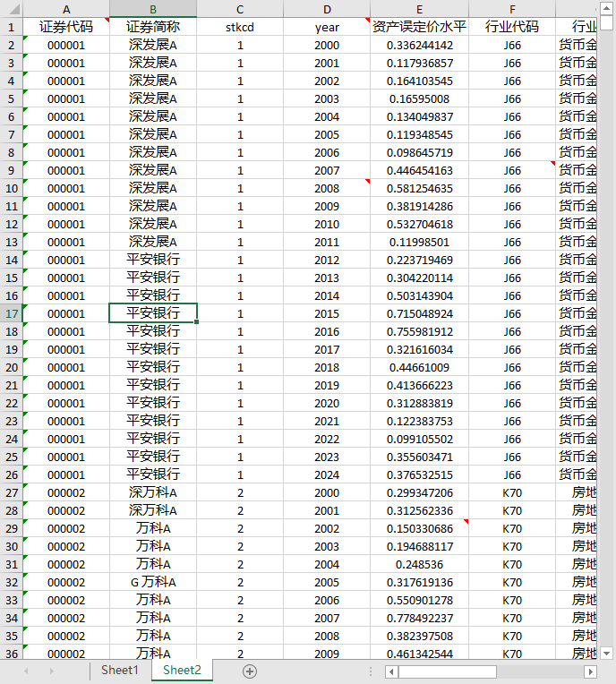Select cell with value 0.715048924

click(419, 313)
